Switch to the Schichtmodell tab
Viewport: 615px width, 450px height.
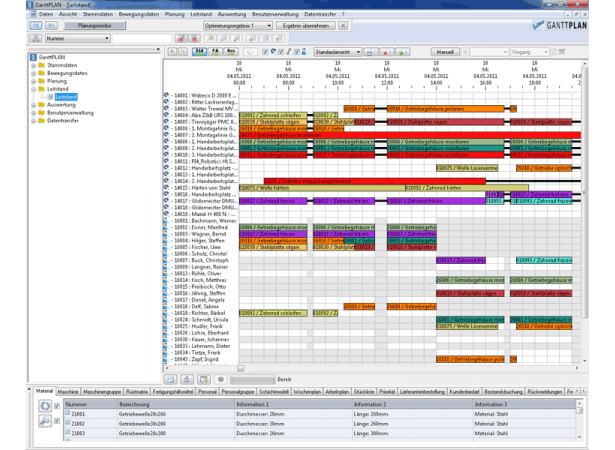(x=274, y=392)
